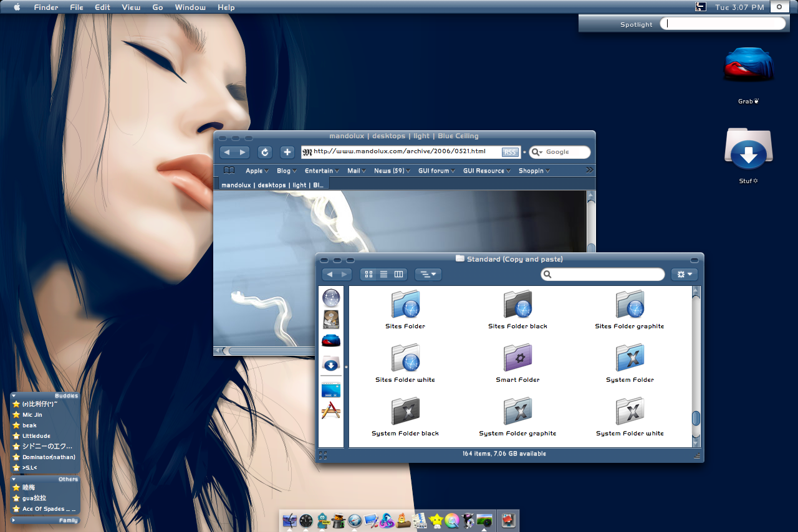Go forward in Safari browser
This screenshot has width=798, height=532.
[243, 152]
